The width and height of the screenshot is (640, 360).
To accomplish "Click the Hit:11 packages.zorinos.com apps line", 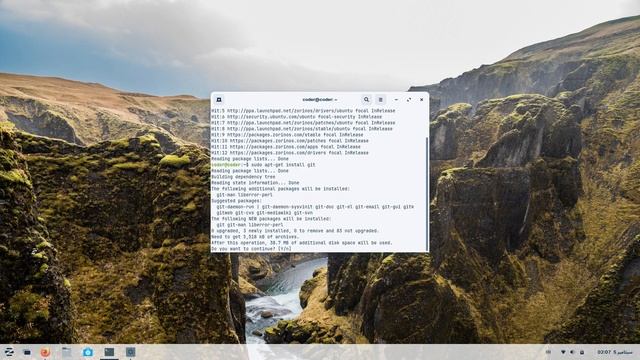I will pos(286,147).
